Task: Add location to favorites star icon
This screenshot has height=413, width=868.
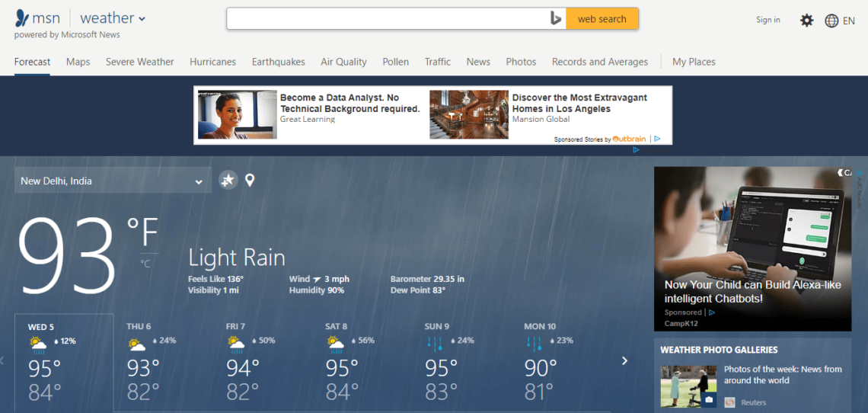Action: click(228, 180)
